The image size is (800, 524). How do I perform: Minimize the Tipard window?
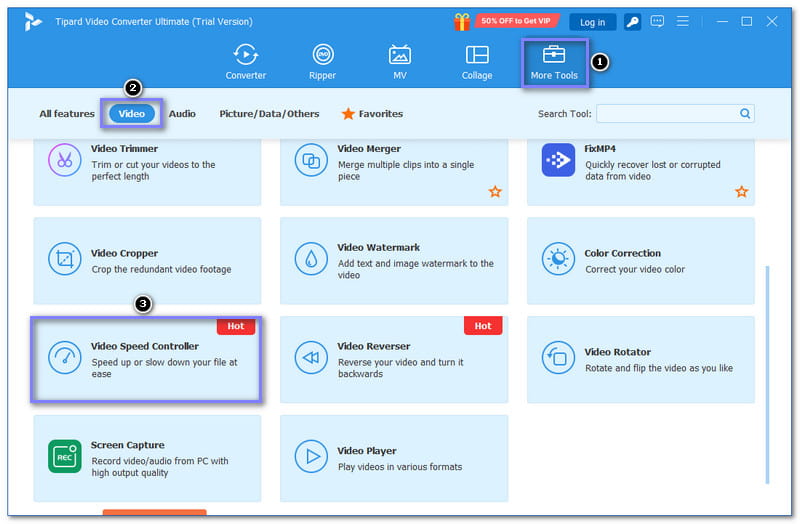pos(722,21)
